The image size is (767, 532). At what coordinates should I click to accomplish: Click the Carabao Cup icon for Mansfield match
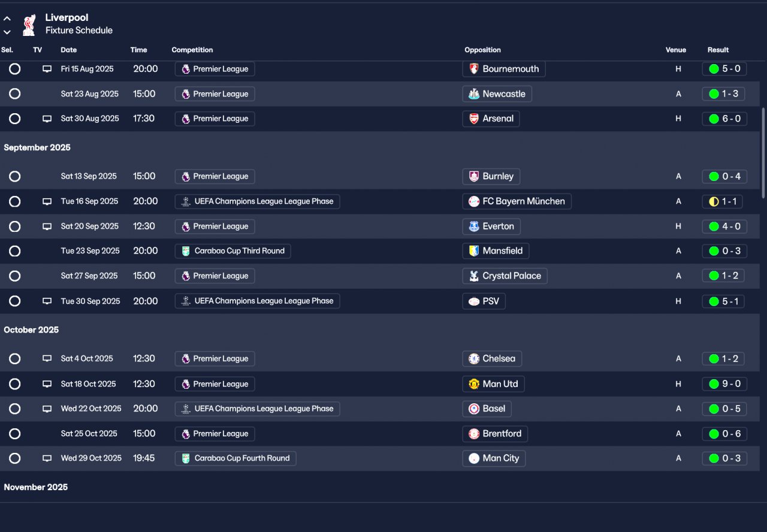[x=186, y=251]
